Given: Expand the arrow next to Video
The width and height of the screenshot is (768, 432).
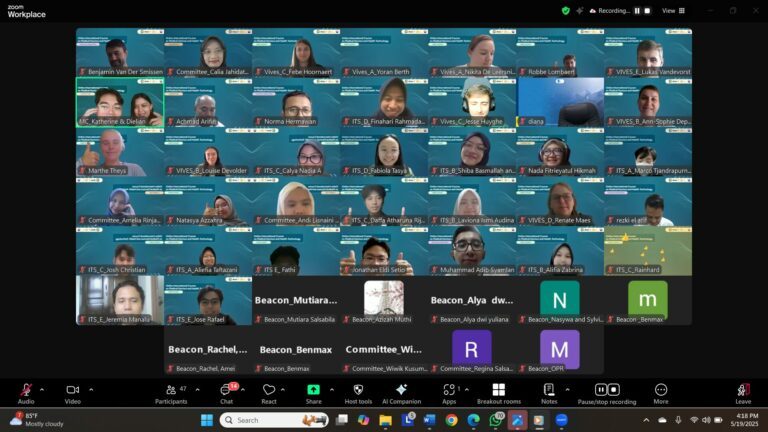Looking at the screenshot, I should (91, 389).
